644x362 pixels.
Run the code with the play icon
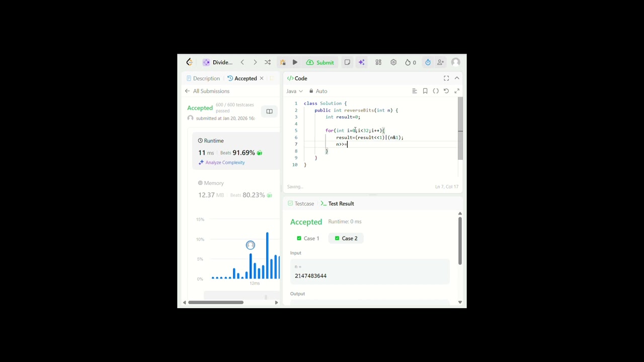pos(295,62)
